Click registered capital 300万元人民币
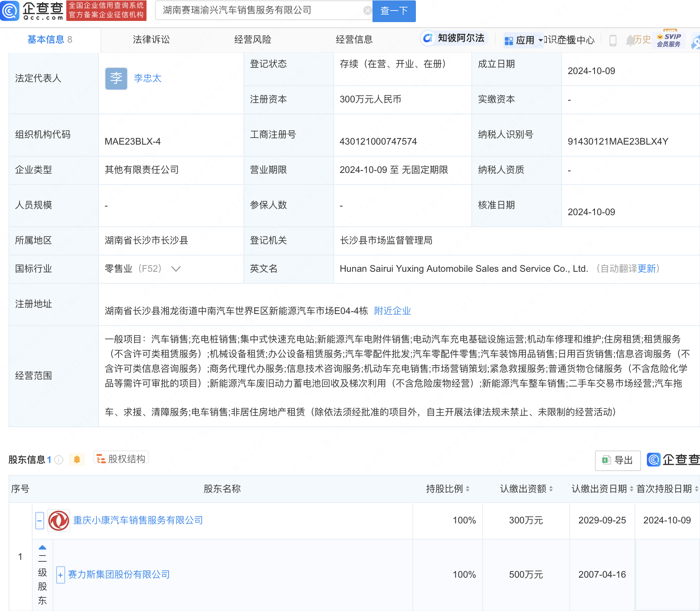The height and width of the screenshot is (611, 700). [371, 100]
